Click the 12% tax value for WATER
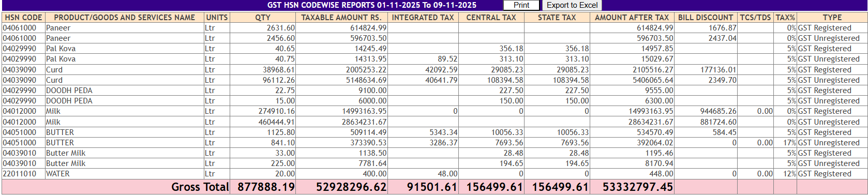Viewport: 868px width, 195px height. coord(789,174)
